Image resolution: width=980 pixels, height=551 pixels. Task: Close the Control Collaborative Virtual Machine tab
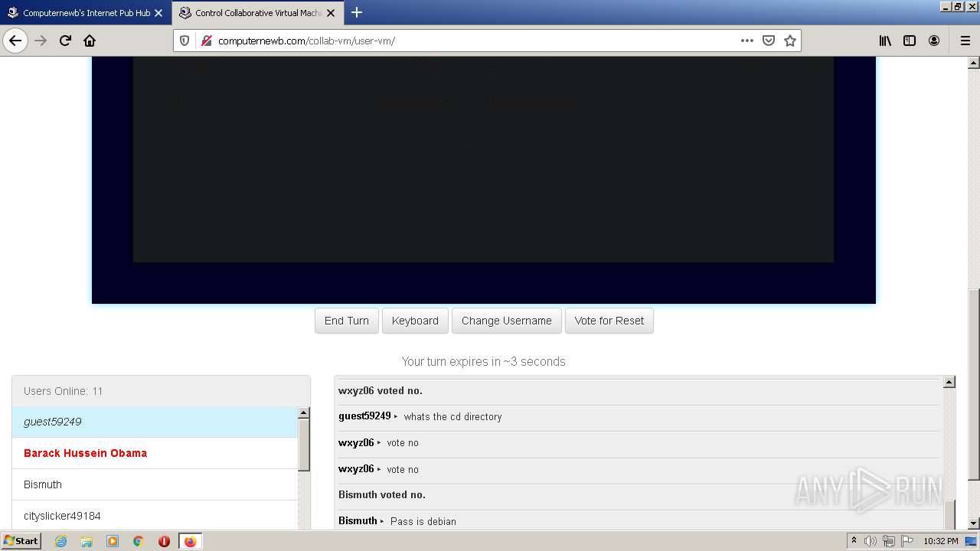pyautogui.click(x=331, y=13)
